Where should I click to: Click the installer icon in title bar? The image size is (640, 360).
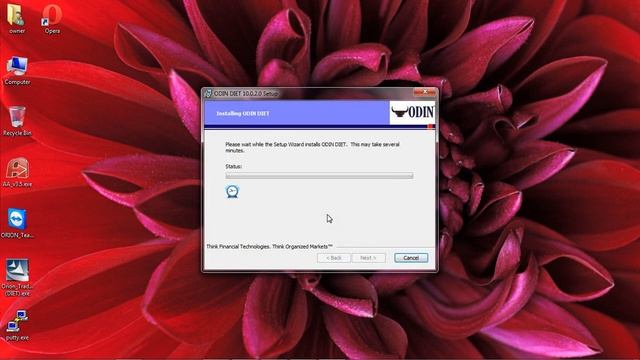208,93
